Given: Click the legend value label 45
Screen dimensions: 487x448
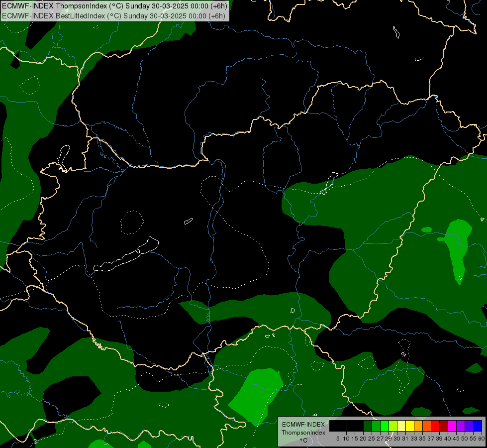Looking at the screenshot, I should coord(456,439).
